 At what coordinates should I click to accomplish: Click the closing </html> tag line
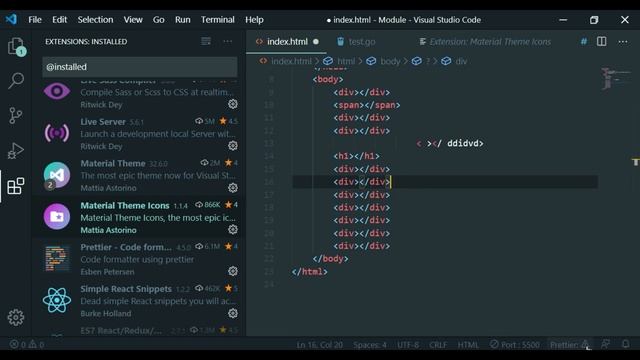click(x=309, y=272)
